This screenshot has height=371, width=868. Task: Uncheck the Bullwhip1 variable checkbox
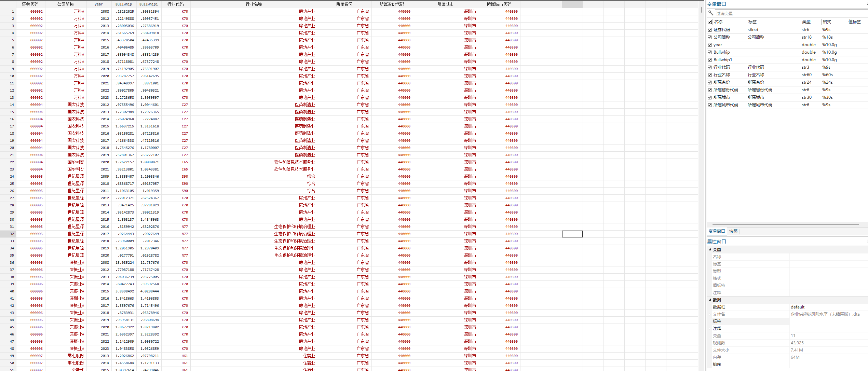(x=710, y=60)
